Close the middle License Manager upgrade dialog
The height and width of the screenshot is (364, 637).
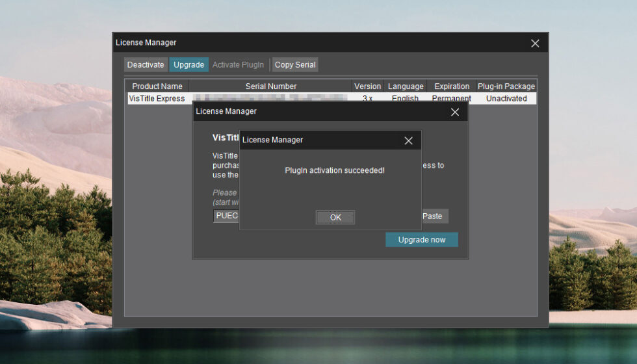[455, 112]
